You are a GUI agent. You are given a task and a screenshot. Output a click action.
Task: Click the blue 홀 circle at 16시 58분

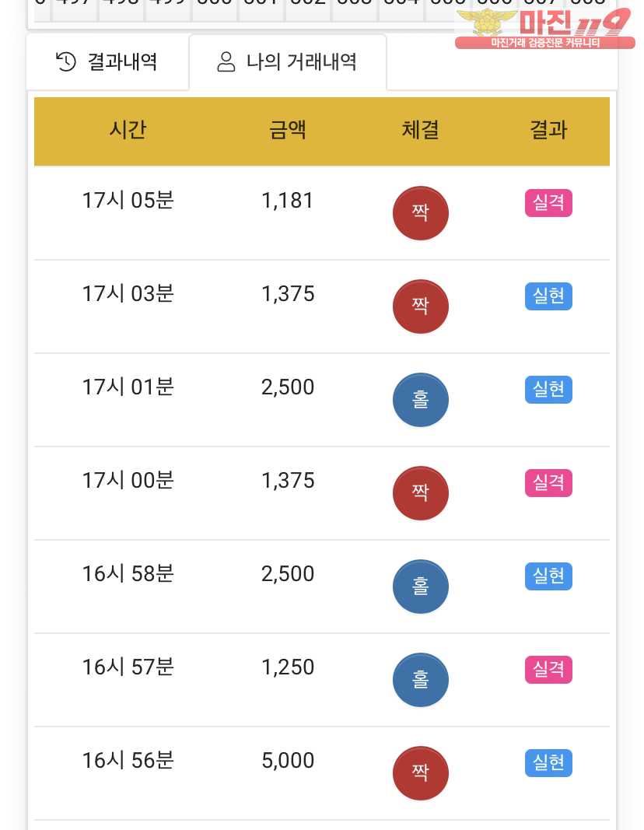(x=421, y=587)
